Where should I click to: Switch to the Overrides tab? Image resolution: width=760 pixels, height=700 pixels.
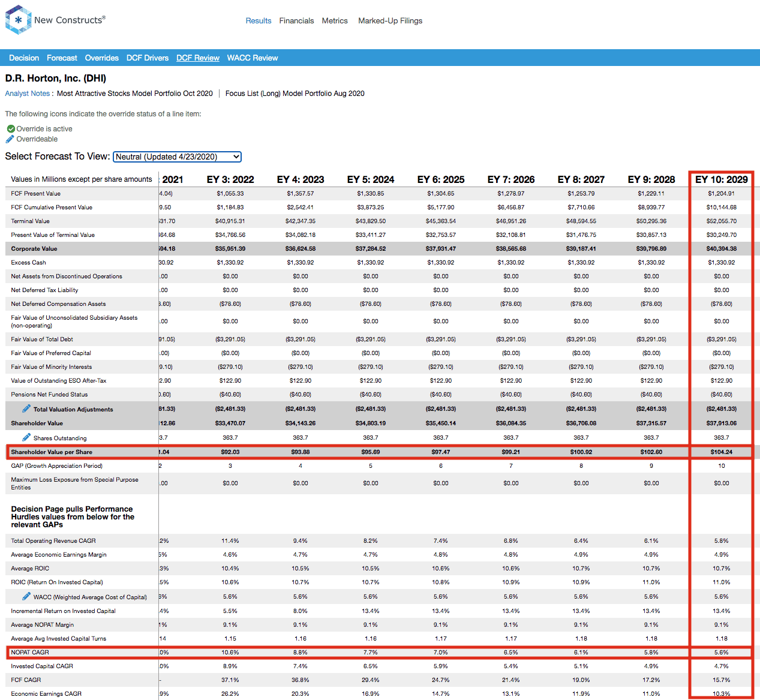(x=102, y=58)
